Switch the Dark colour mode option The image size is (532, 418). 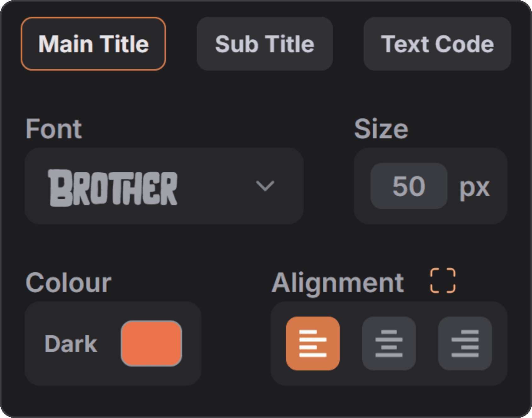(x=71, y=343)
